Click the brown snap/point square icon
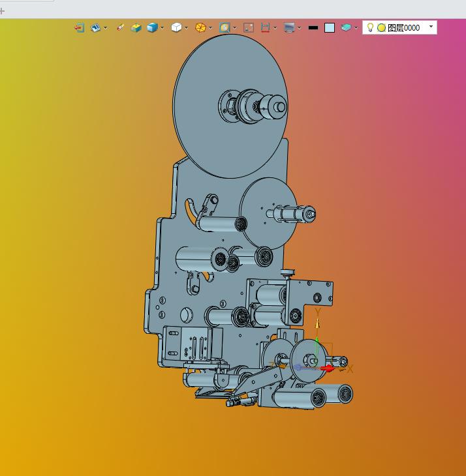Screen dimensions: 466x476 click(249, 27)
